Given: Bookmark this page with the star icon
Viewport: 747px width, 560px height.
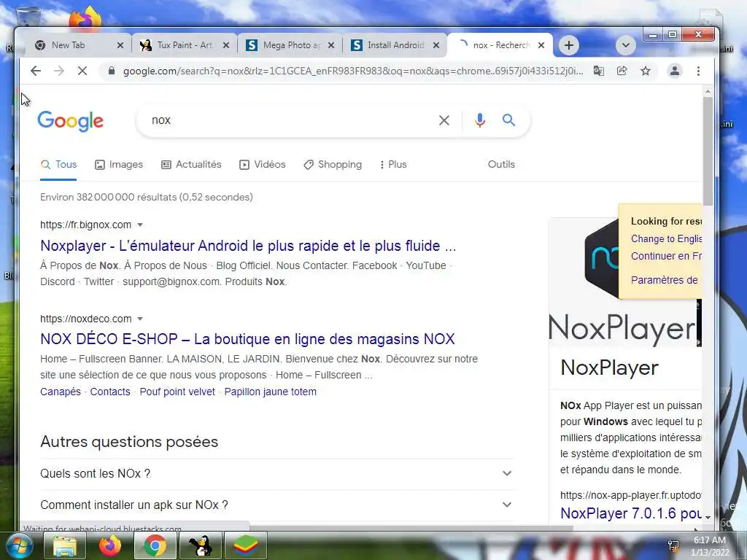Looking at the screenshot, I should 646,71.
